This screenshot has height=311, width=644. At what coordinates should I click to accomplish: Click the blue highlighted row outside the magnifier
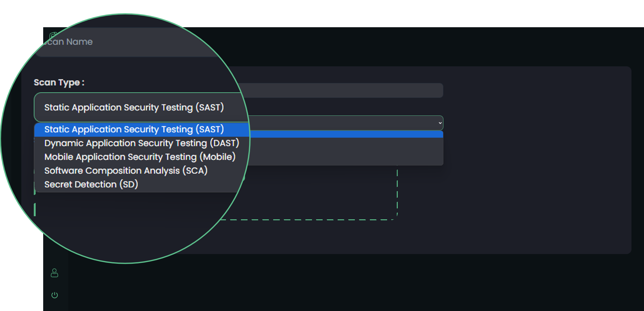coord(344,134)
